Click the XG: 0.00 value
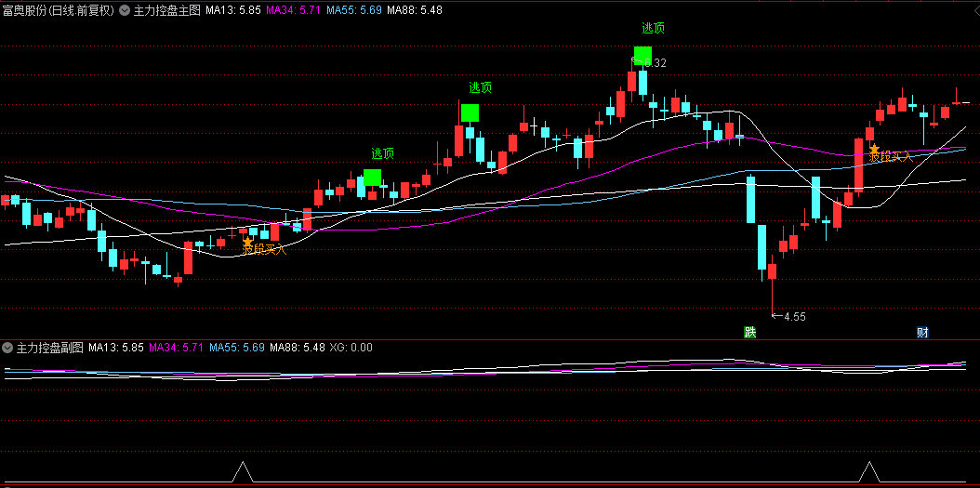 (x=351, y=348)
